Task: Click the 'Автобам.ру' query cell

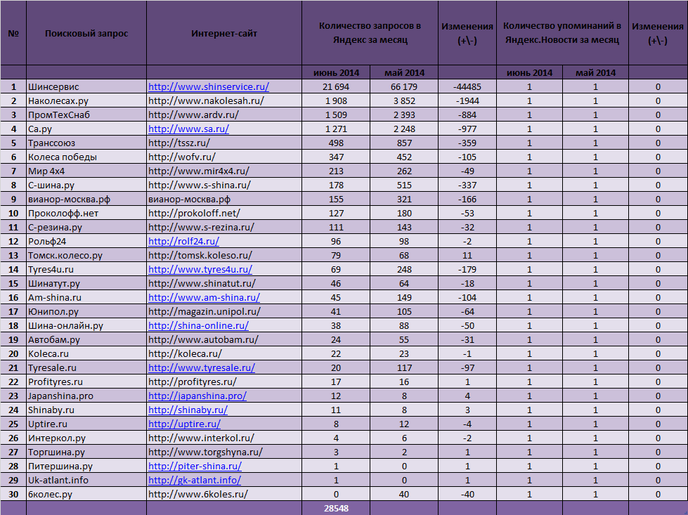Action: 86,339
